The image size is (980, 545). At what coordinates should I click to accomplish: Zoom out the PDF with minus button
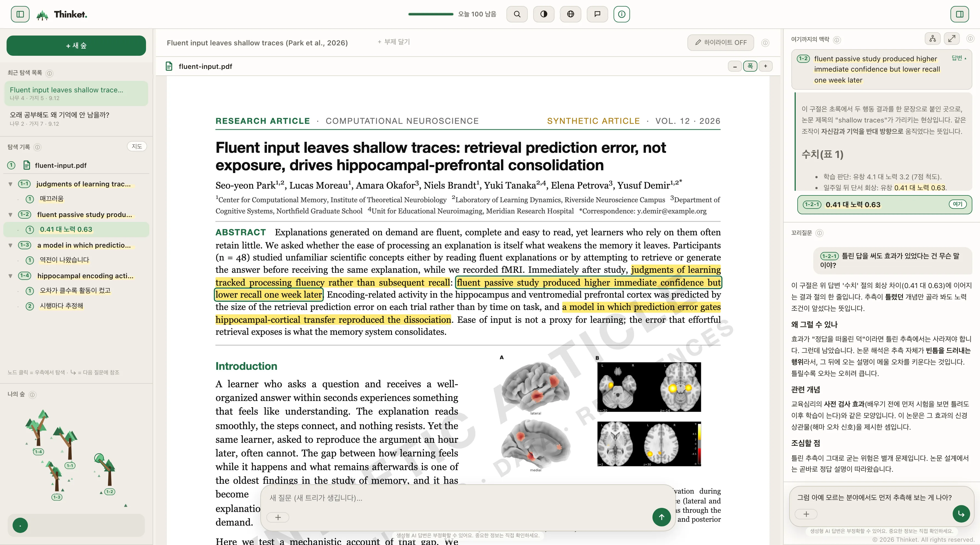(735, 66)
